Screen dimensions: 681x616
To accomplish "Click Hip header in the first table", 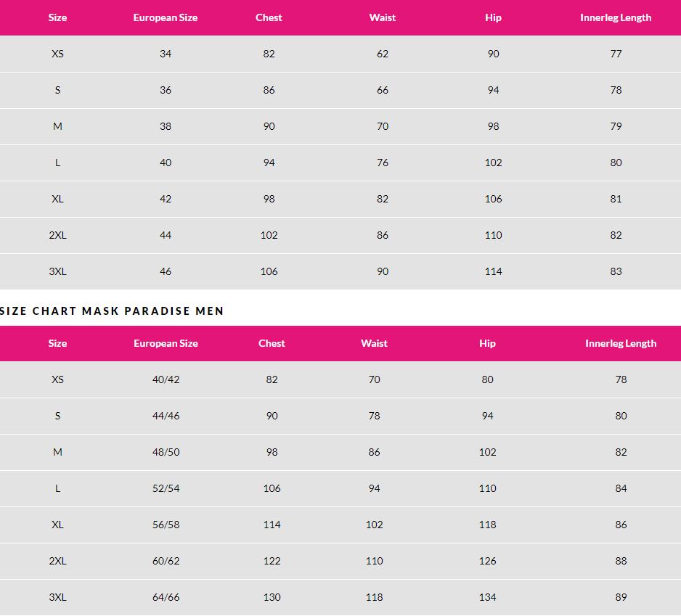I will (x=493, y=17).
